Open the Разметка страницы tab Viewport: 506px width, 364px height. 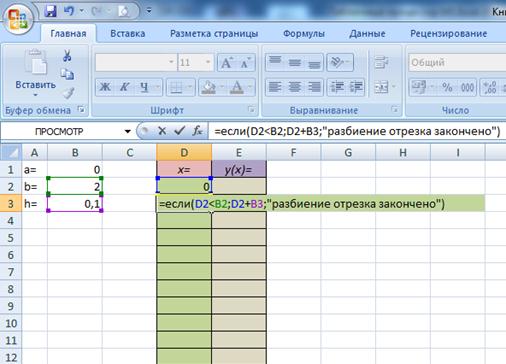(x=214, y=34)
